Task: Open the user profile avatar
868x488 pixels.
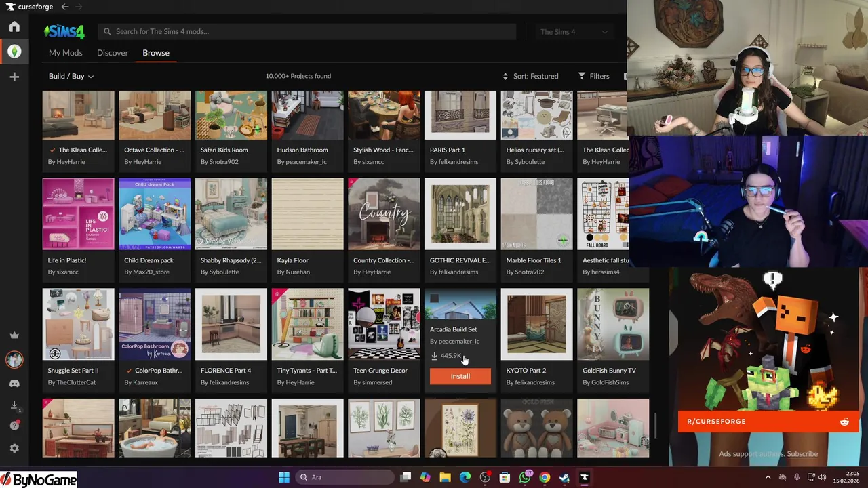Action: [14, 359]
